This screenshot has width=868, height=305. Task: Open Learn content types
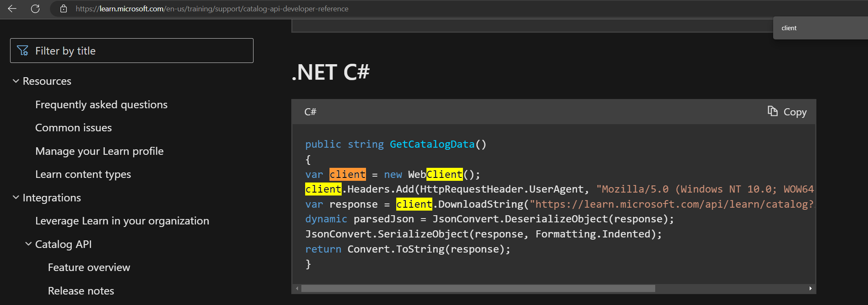pyautogui.click(x=83, y=174)
